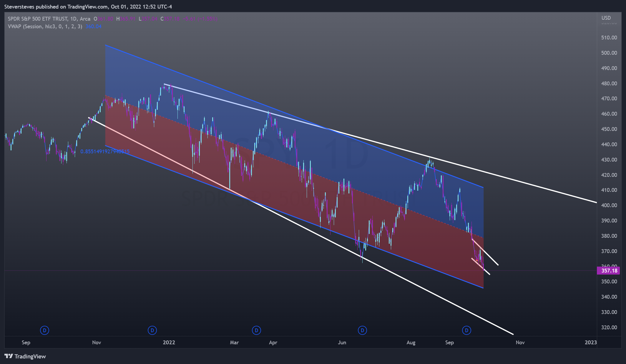Click the 370.00 price axis label

pyautogui.click(x=609, y=251)
